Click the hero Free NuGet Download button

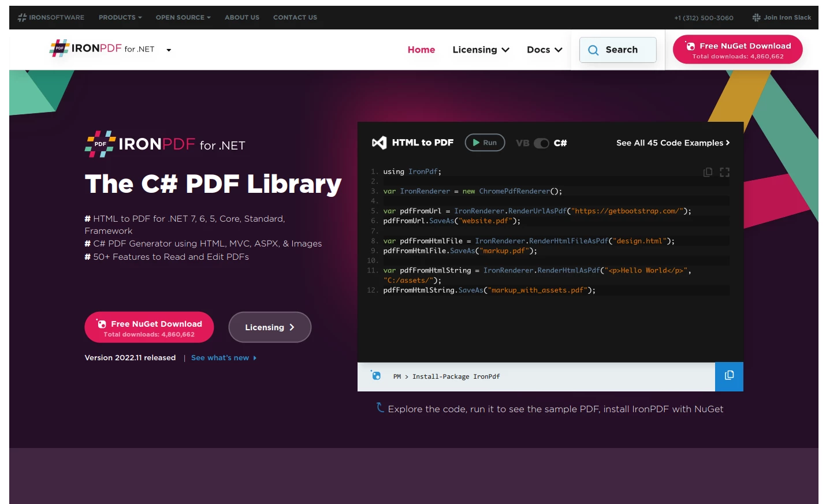(149, 327)
